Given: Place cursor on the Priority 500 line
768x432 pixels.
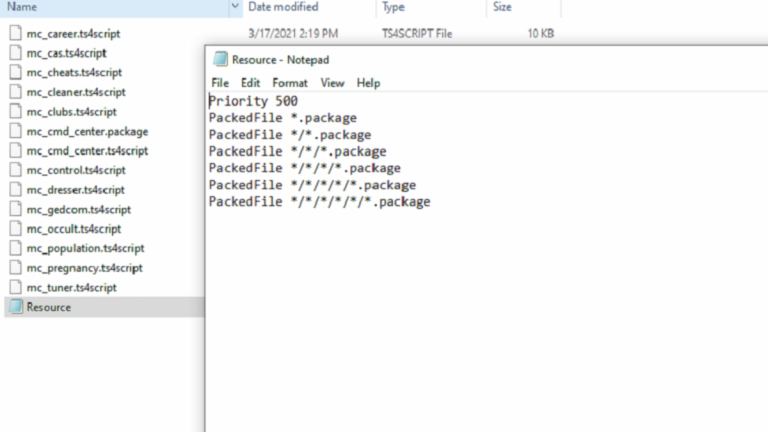Looking at the screenshot, I should click(x=253, y=101).
